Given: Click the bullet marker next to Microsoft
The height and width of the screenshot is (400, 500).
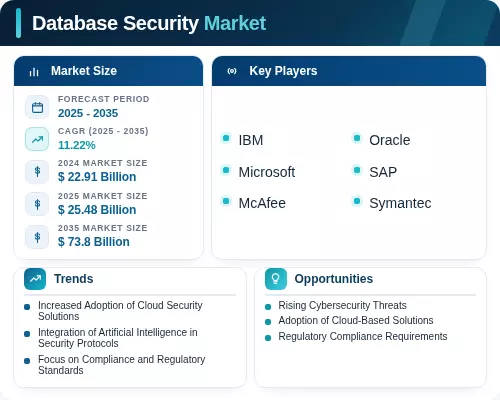Looking at the screenshot, I should pyautogui.click(x=226, y=170).
